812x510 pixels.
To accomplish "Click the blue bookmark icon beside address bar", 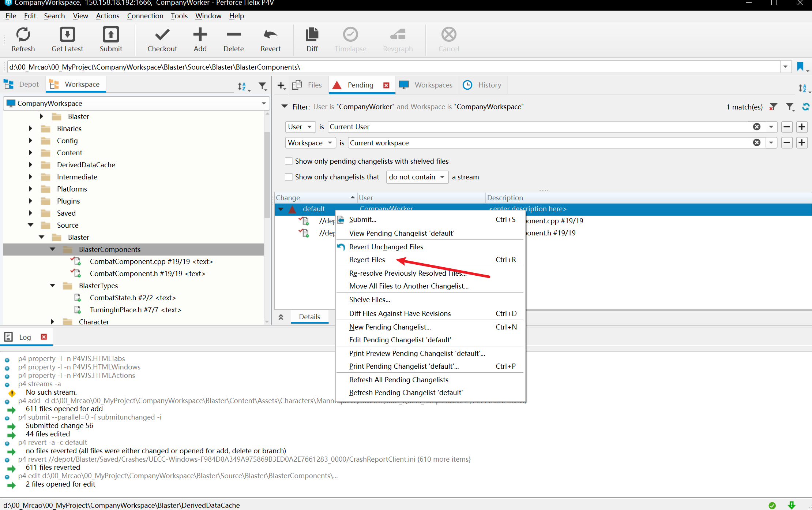I will coord(800,67).
